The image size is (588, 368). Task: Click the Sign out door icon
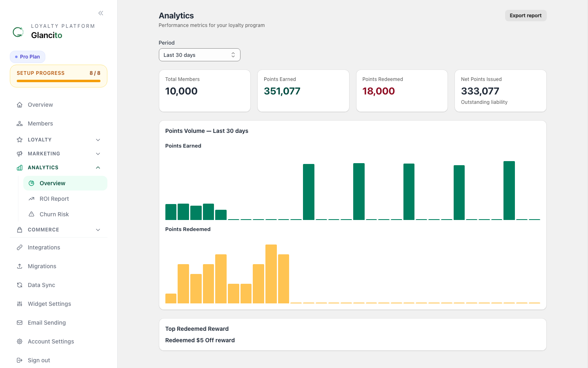[x=20, y=360]
